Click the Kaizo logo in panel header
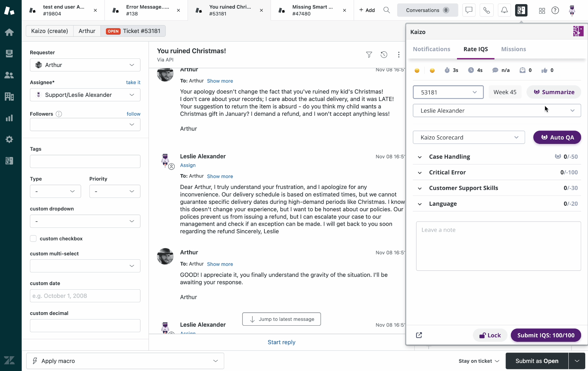The image size is (588, 371). [578, 31]
